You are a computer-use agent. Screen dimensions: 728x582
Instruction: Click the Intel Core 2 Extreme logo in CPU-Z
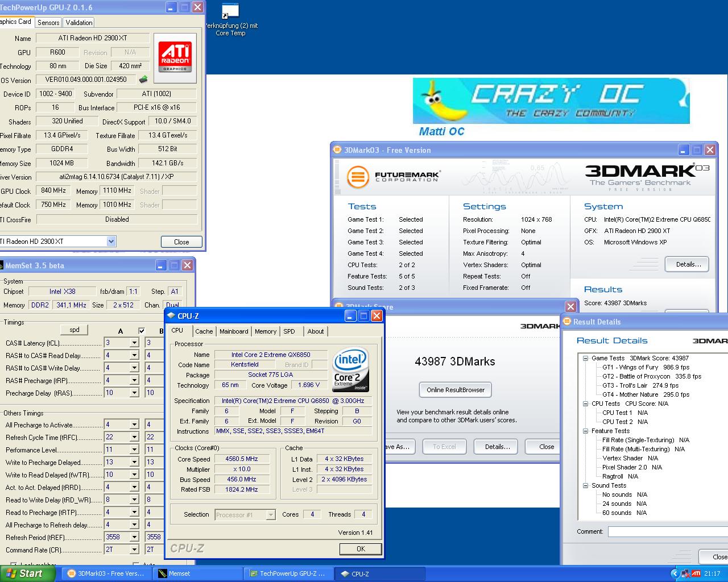tap(350, 369)
